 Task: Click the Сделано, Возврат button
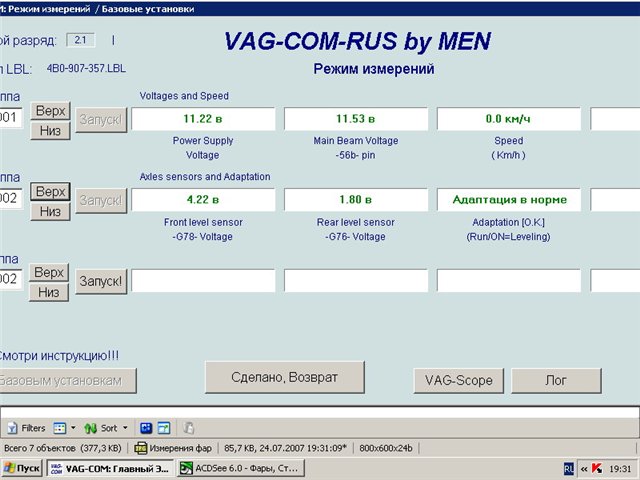(284, 377)
